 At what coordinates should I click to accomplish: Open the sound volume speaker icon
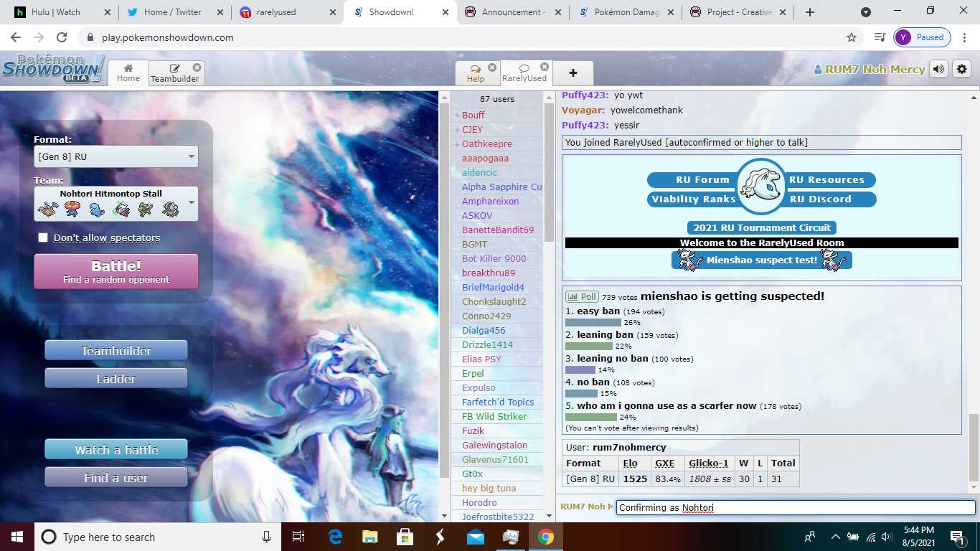click(x=938, y=69)
